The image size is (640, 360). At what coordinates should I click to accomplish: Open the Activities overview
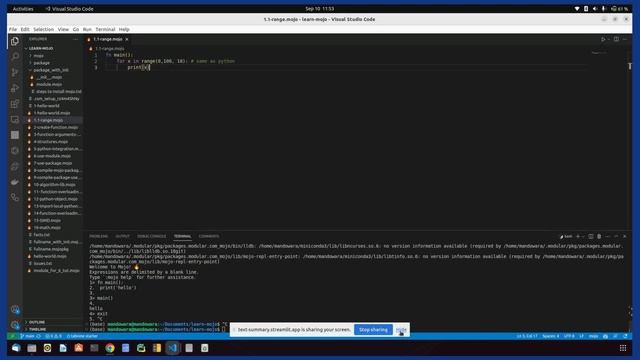(x=23, y=9)
